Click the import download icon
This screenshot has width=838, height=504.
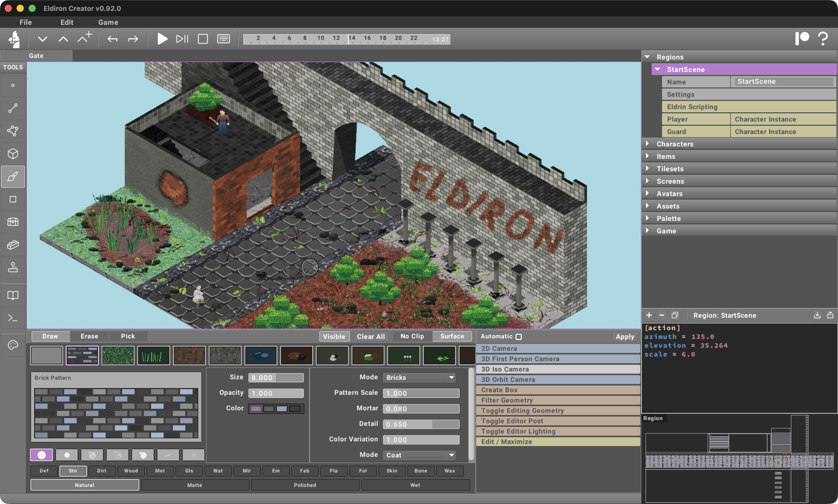(x=817, y=315)
